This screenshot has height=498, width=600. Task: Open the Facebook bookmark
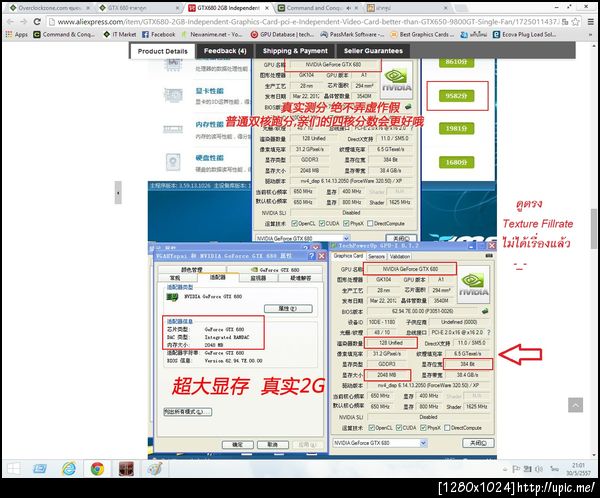(158, 34)
